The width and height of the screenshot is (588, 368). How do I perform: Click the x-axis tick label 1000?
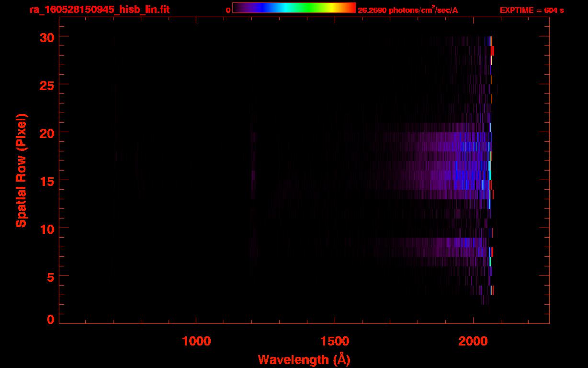pos(196,341)
